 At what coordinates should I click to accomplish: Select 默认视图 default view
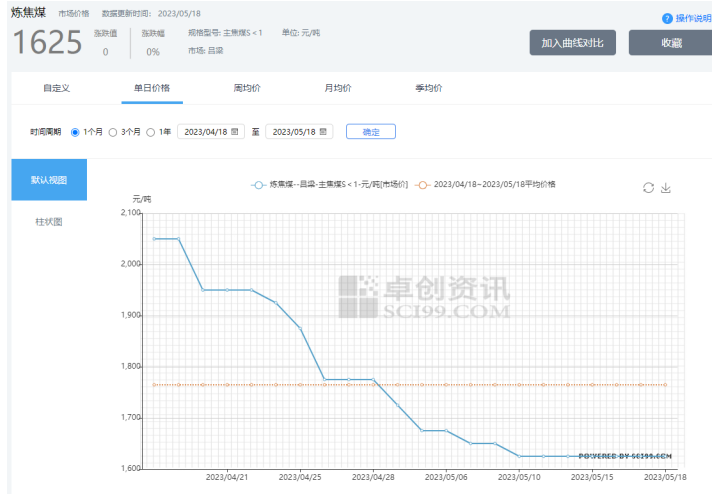49,180
